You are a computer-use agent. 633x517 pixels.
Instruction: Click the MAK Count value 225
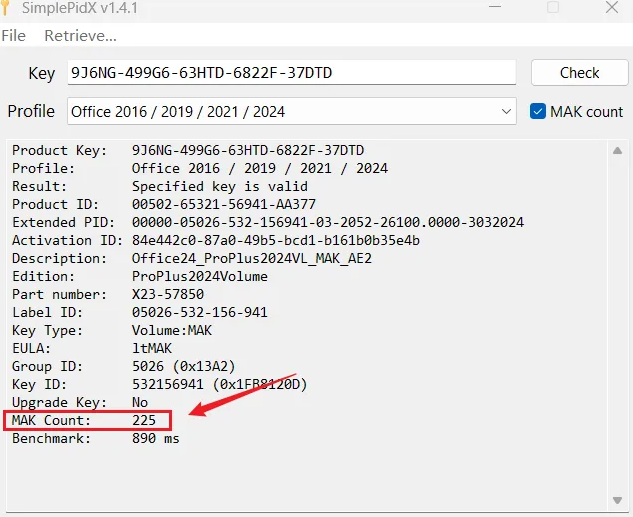(144, 420)
